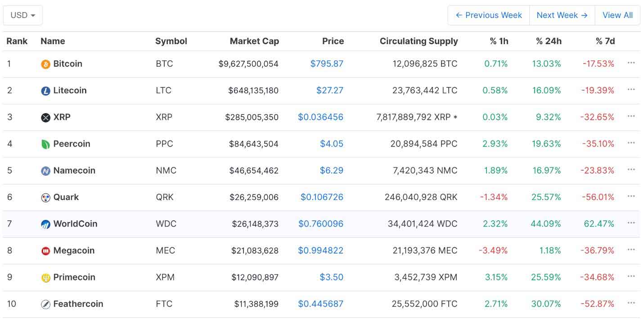The image size is (644, 319).
Task: Click the Quark logo icon
Action: tap(45, 197)
